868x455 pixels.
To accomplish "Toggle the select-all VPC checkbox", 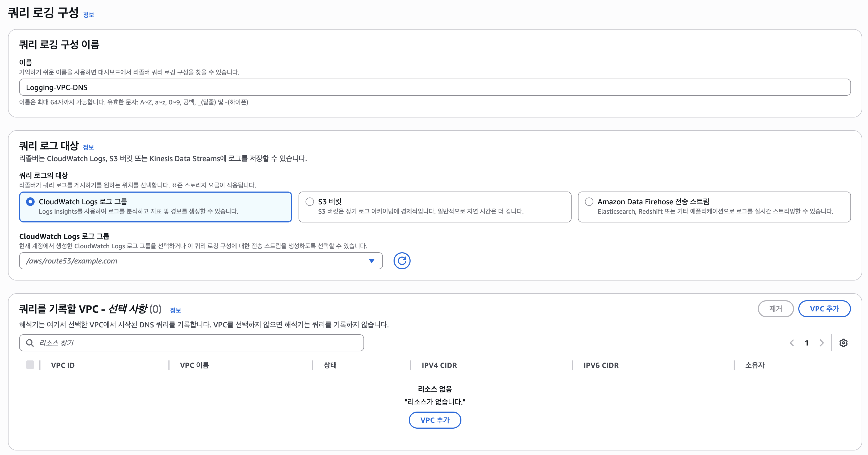I will [30, 365].
